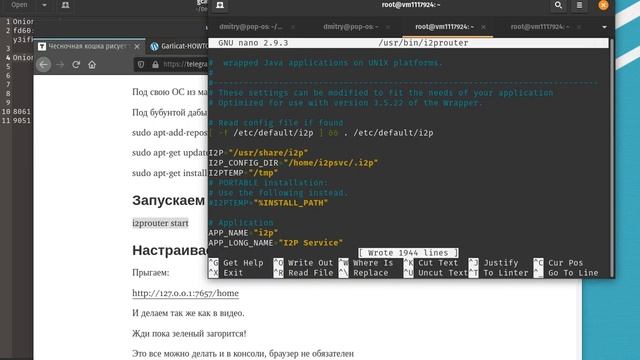Click the 'i2prouter start' highlighted text
Viewport: 640px width, 360px height.
click(160, 223)
